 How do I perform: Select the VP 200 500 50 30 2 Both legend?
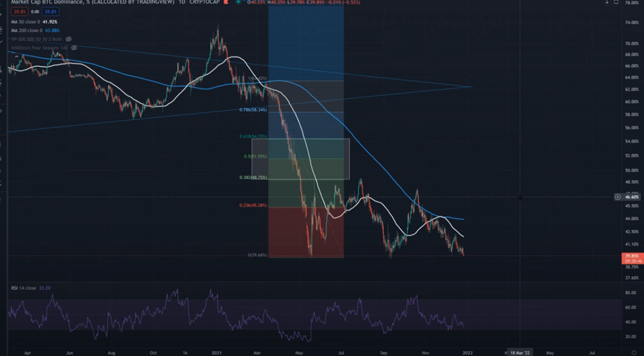(36, 39)
